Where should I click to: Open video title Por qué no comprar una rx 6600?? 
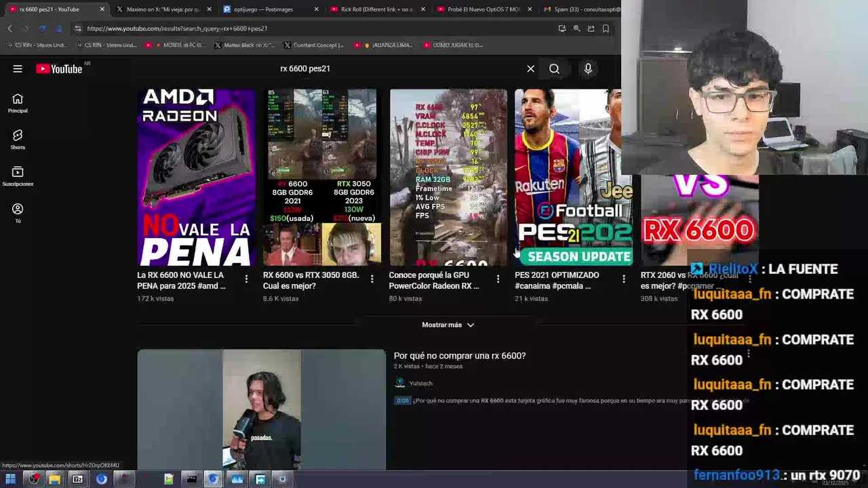[x=460, y=356]
